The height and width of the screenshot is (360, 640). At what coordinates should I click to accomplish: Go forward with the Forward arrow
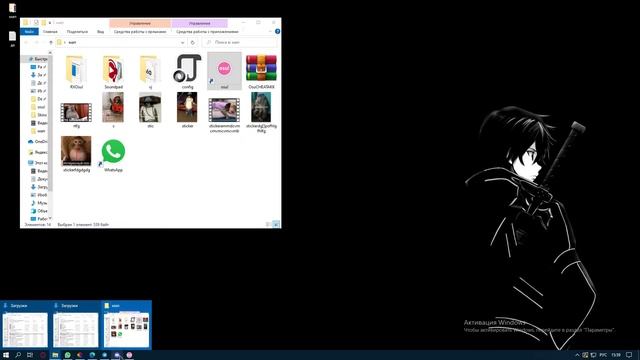36,42
